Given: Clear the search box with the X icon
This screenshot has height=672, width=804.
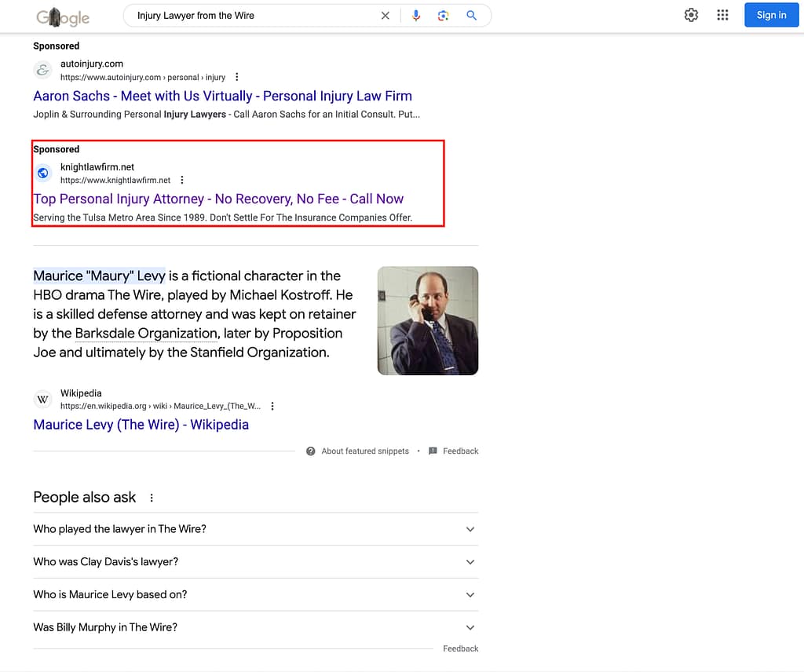Looking at the screenshot, I should 385,16.
